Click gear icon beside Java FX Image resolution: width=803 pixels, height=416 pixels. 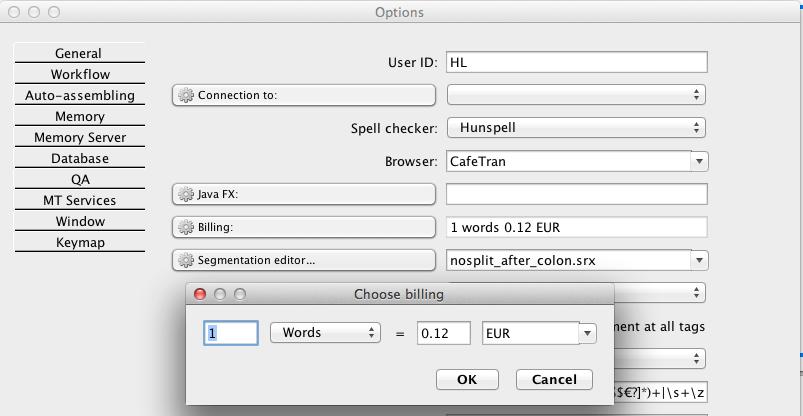pyautogui.click(x=186, y=194)
